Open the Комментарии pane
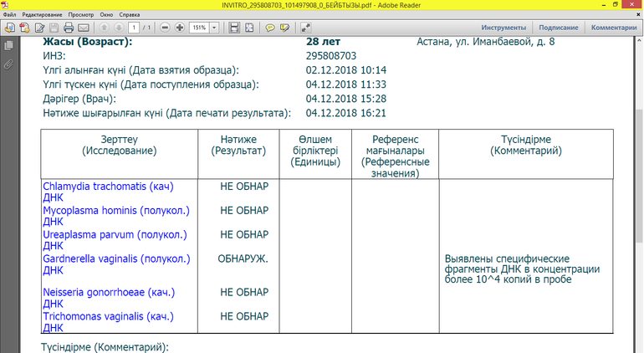 pyautogui.click(x=614, y=28)
